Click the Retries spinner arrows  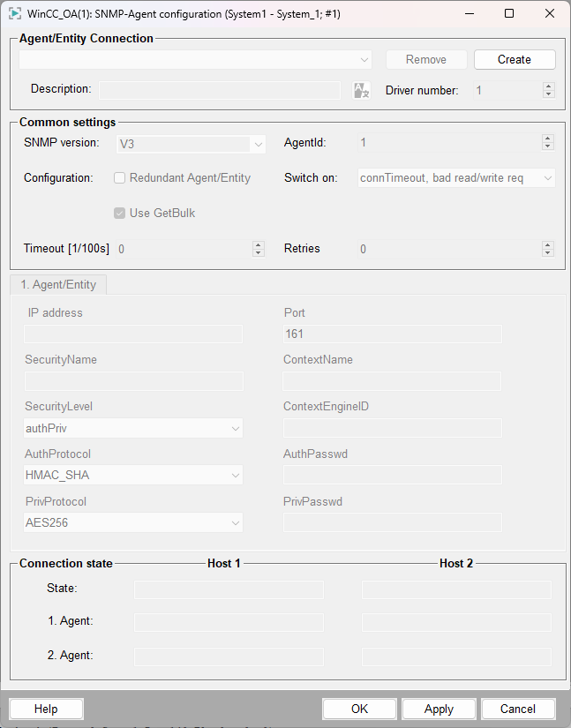pyautogui.click(x=549, y=249)
